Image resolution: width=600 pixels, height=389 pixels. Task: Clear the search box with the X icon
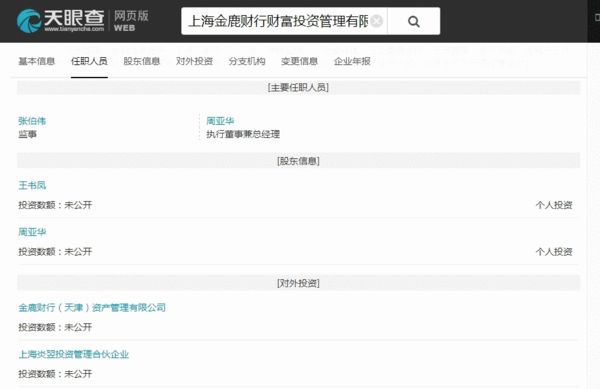click(x=377, y=21)
